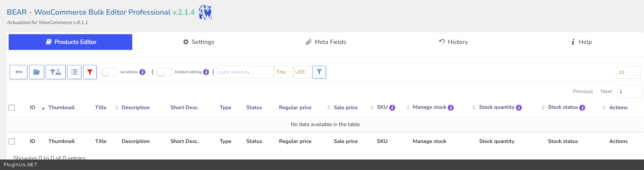Turn on binded editing switch
The image size is (644, 170).
pos(164,72)
